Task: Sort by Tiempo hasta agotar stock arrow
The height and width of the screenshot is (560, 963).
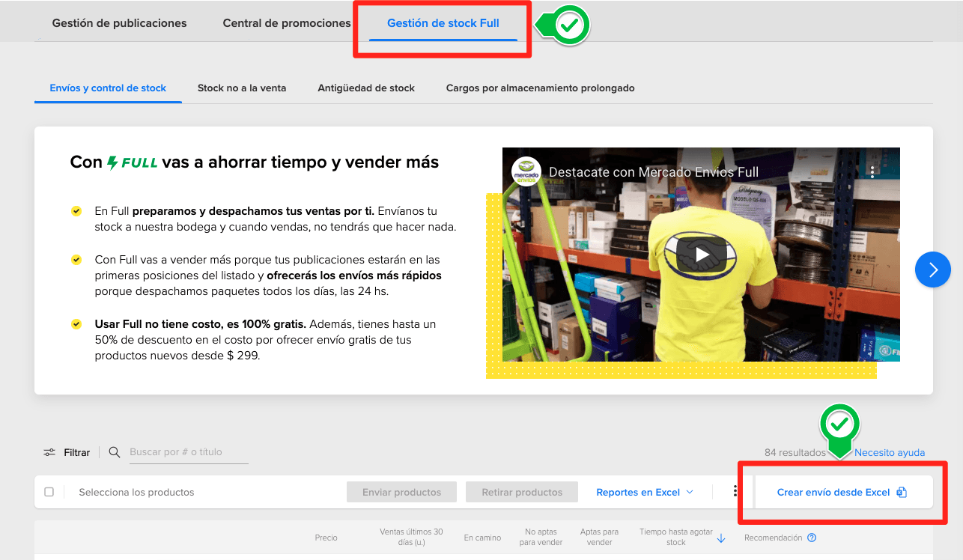Action: [x=721, y=538]
